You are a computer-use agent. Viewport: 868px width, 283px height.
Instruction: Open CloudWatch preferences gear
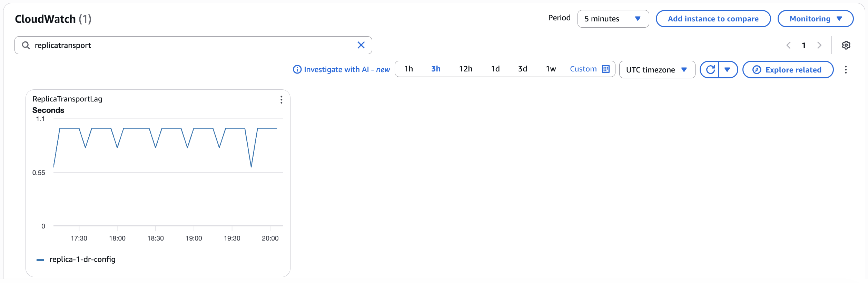click(846, 45)
